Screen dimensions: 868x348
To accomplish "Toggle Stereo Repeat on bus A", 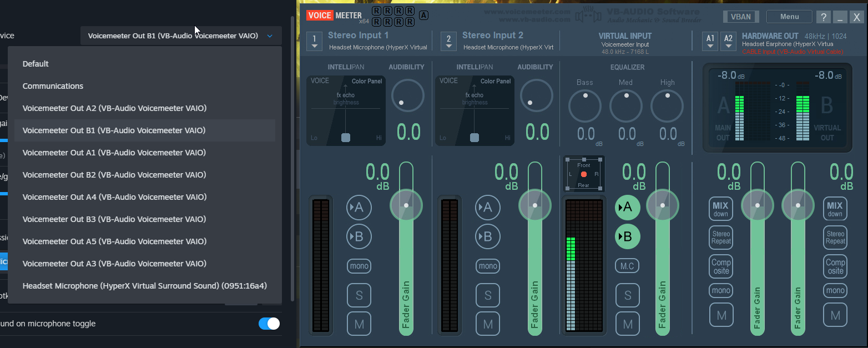I will pos(721,237).
